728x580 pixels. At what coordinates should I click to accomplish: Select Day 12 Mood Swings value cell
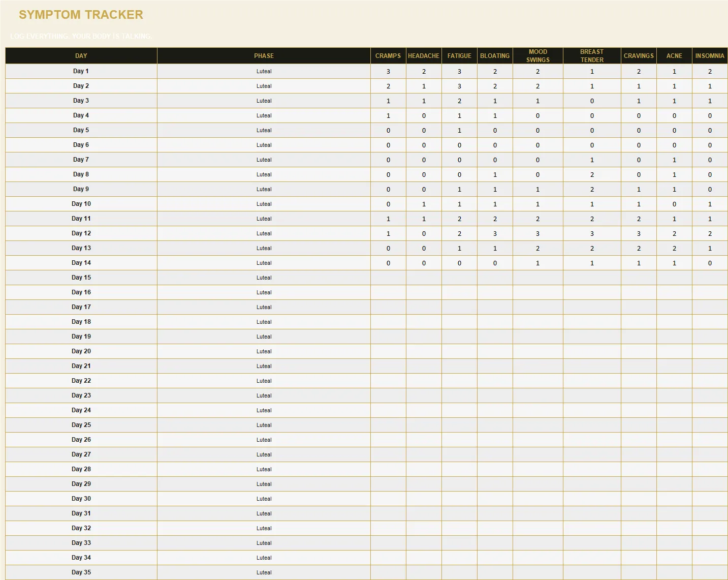pos(538,233)
